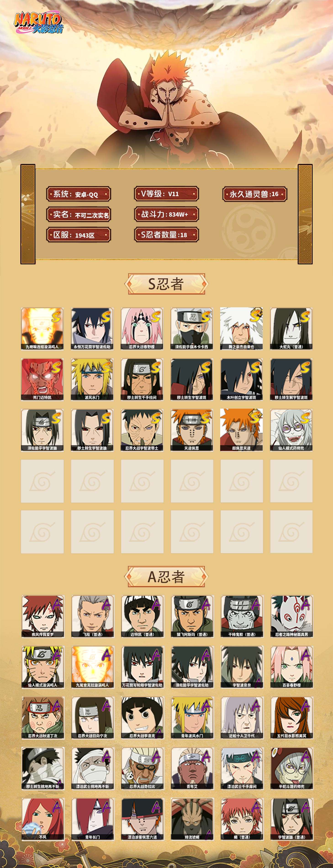Image resolution: width=333 pixels, height=868 pixels.
Task: Select the 永久通灵兽 count badge
Action: tap(255, 194)
